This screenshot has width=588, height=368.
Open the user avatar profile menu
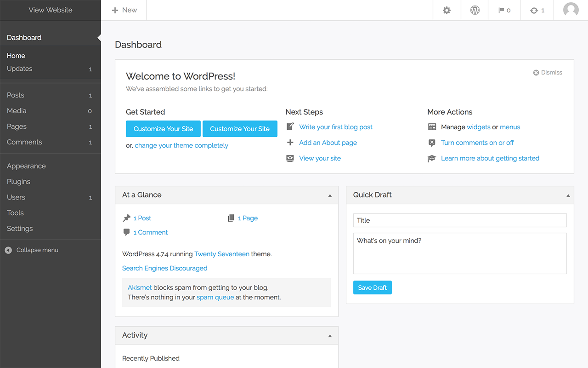point(571,10)
